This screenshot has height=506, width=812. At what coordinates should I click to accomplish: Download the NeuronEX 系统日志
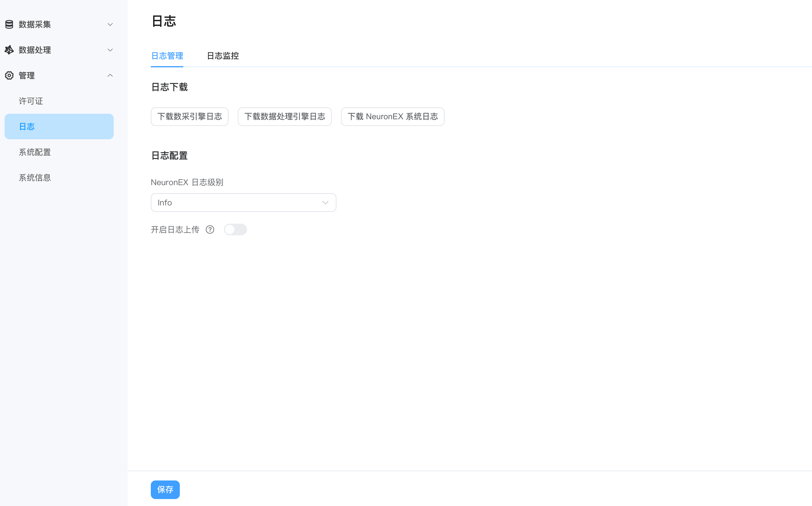(393, 116)
